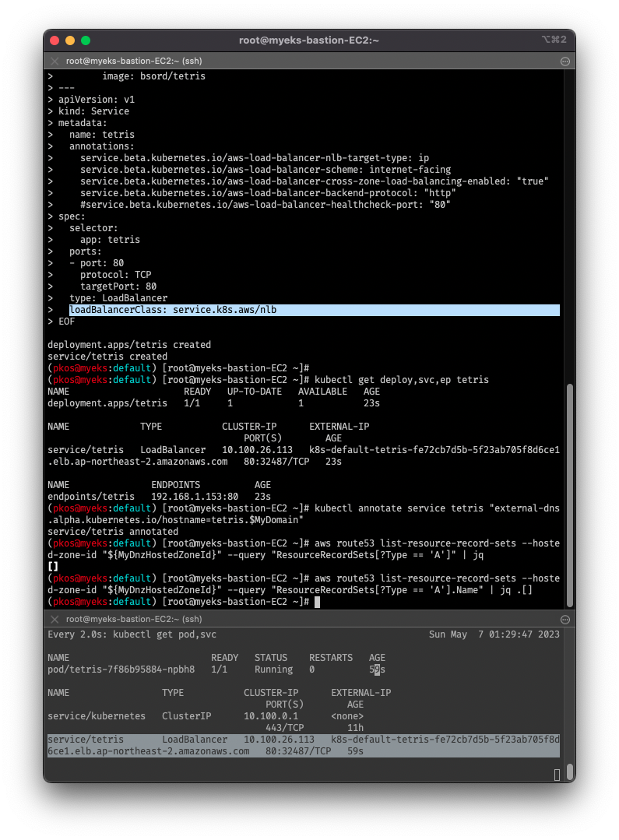The image size is (619, 840).
Task: Click the cluster IP 10.100.0.1
Action: 271,716
